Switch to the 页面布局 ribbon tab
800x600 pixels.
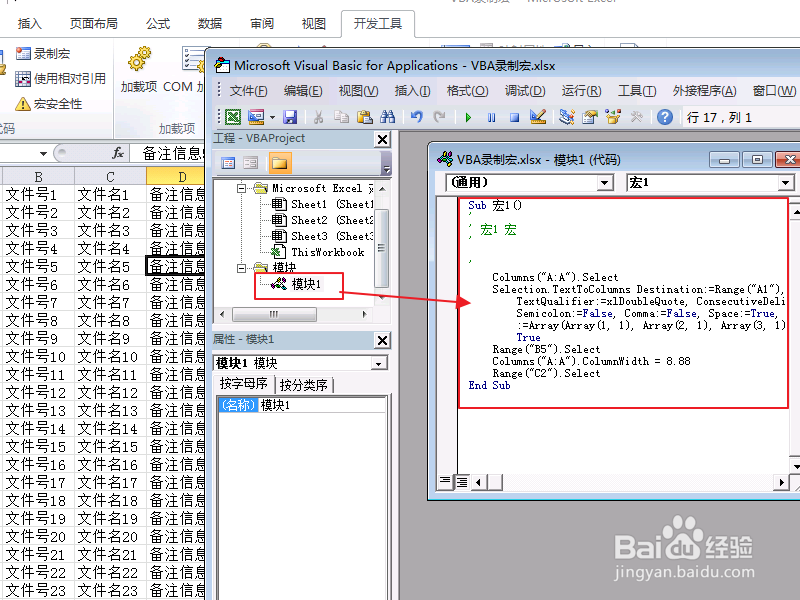93,23
